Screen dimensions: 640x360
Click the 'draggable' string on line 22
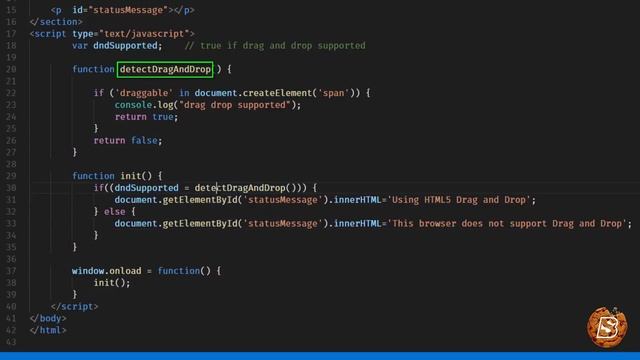click(x=144, y=93)
